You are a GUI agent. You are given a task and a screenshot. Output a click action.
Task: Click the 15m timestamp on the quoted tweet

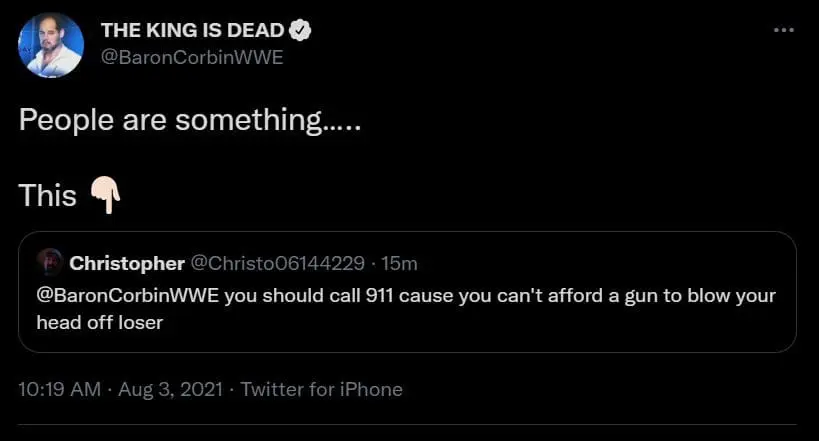click(398, 263)
